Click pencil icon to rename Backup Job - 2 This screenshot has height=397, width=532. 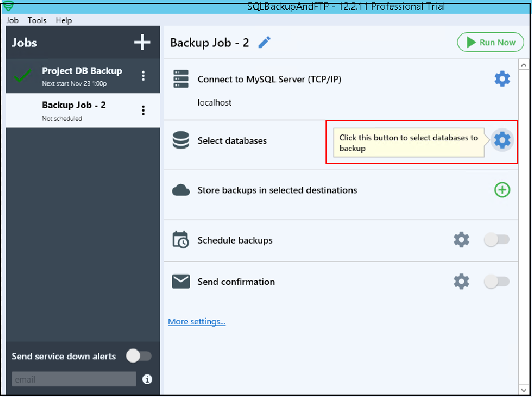click(x=264, y=42)
